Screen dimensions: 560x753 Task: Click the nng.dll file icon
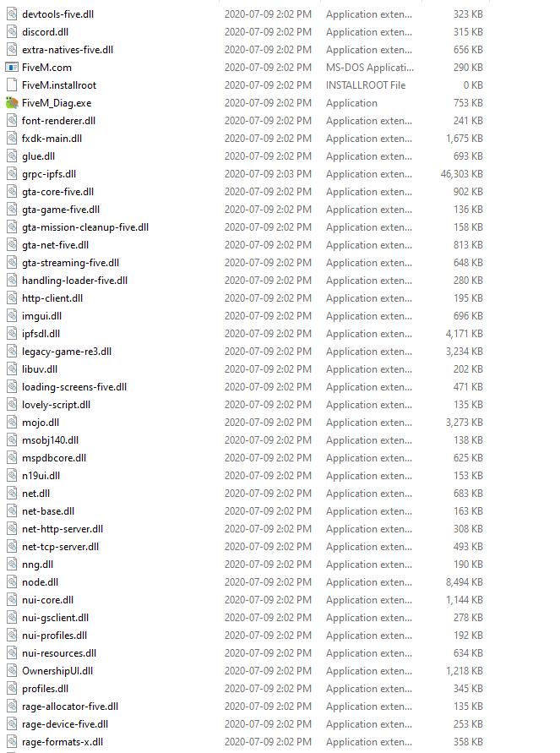point(12,565)
